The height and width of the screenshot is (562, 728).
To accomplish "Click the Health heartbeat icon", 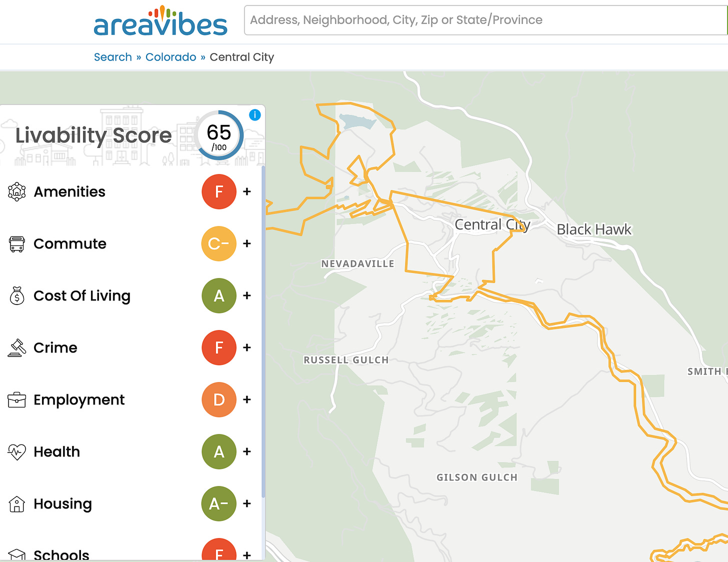I will [17, 452].
